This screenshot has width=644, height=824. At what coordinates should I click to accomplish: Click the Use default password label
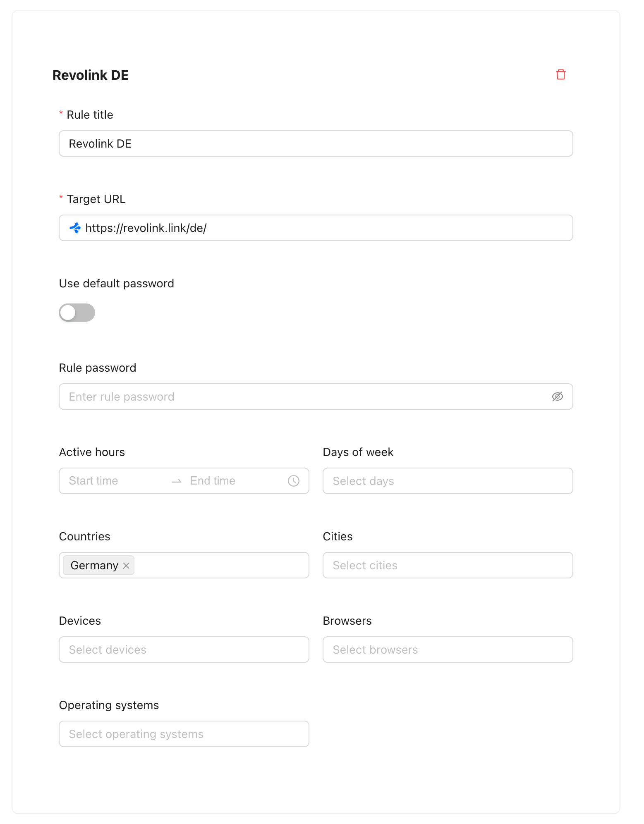[x=117, y=284]
